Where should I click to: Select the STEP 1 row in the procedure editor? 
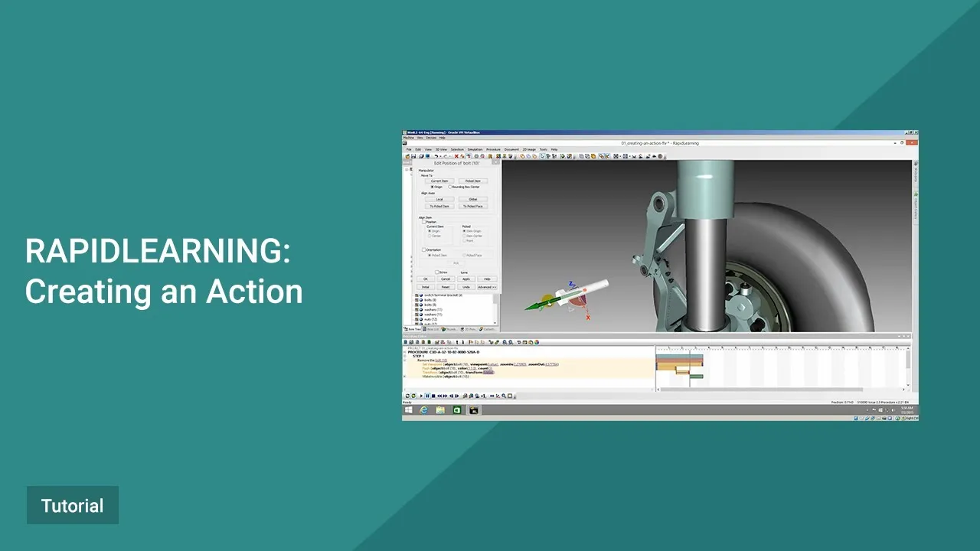[419, 356]
